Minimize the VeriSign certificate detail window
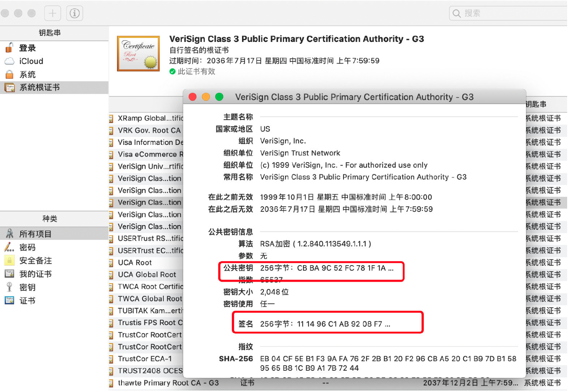This screenshot has width=569, height=392. [x=206, y=97]
